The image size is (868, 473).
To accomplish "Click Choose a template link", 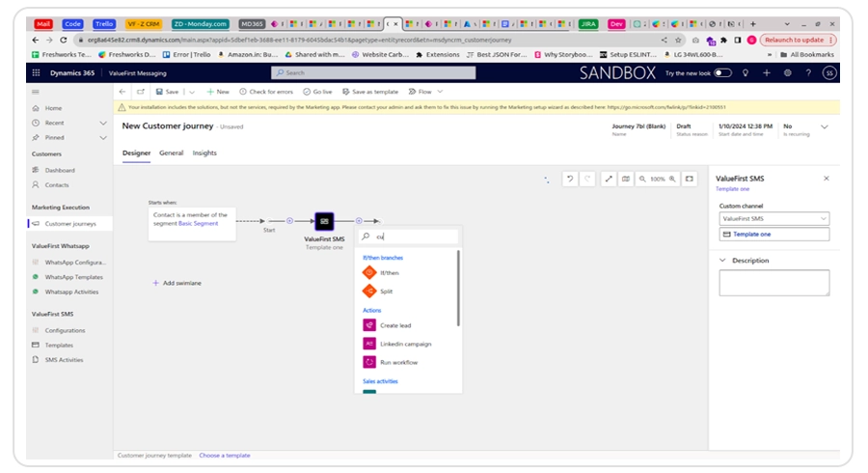I will [x=224, y=456].
